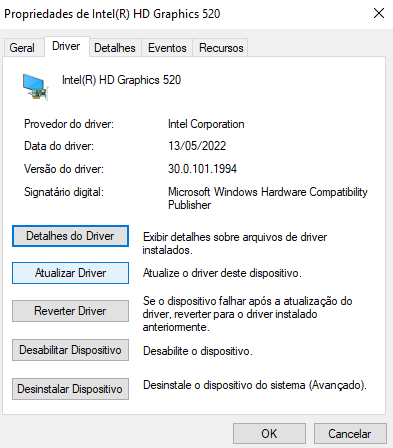Click the driver date 13/05/2022
The width and height of the screenshot is (393, 448).
(197, 146)
